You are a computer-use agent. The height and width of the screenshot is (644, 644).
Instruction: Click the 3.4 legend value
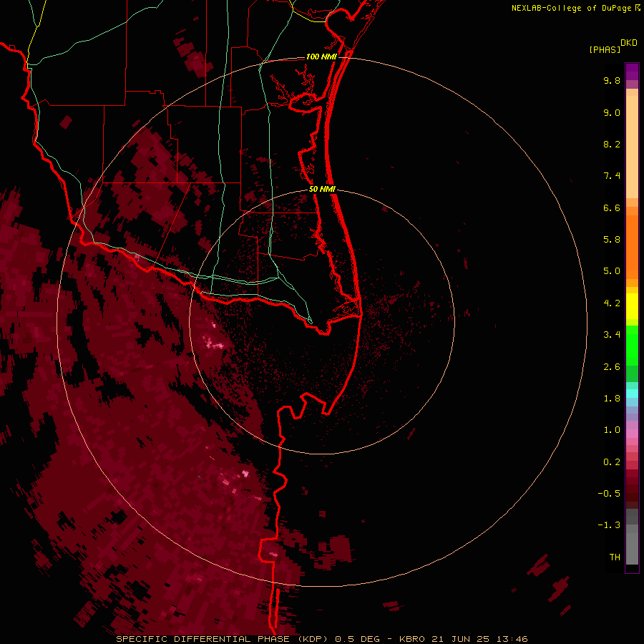tap(612, 335)
